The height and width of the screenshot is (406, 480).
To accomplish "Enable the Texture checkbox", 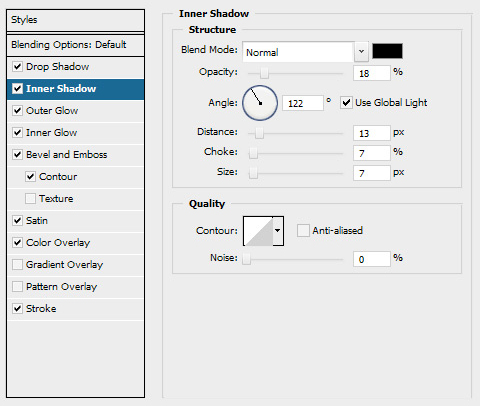I will [30, 199].
